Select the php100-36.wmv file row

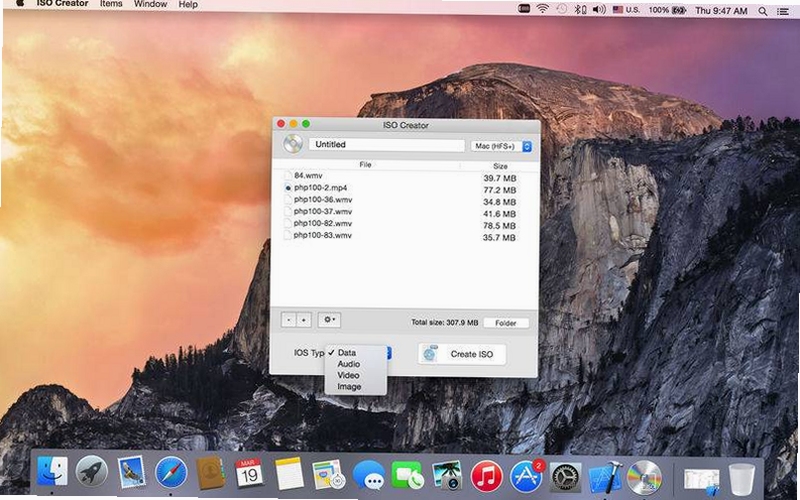tap(405, 200)
